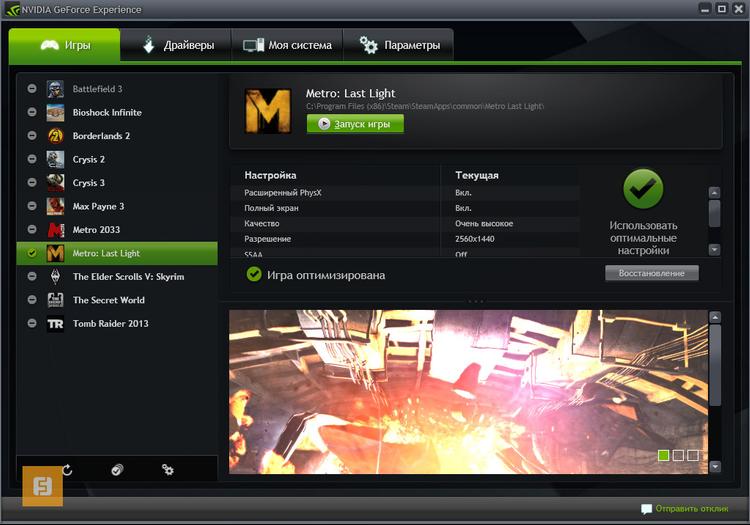The image size is (750, 525).
Task: Open game settings gears icon in sidebar
Action: [167, 470]
